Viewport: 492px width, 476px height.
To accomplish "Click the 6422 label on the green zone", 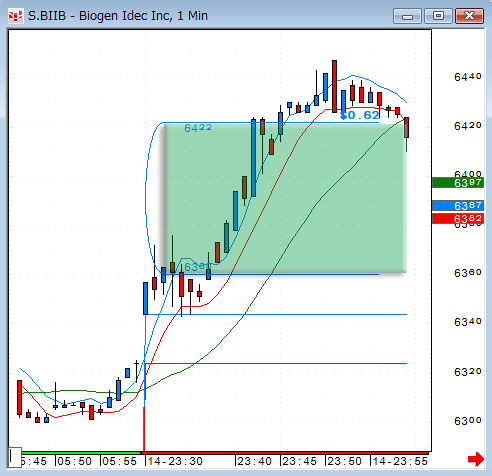I will pyautogui.click(x=198, y=128).
